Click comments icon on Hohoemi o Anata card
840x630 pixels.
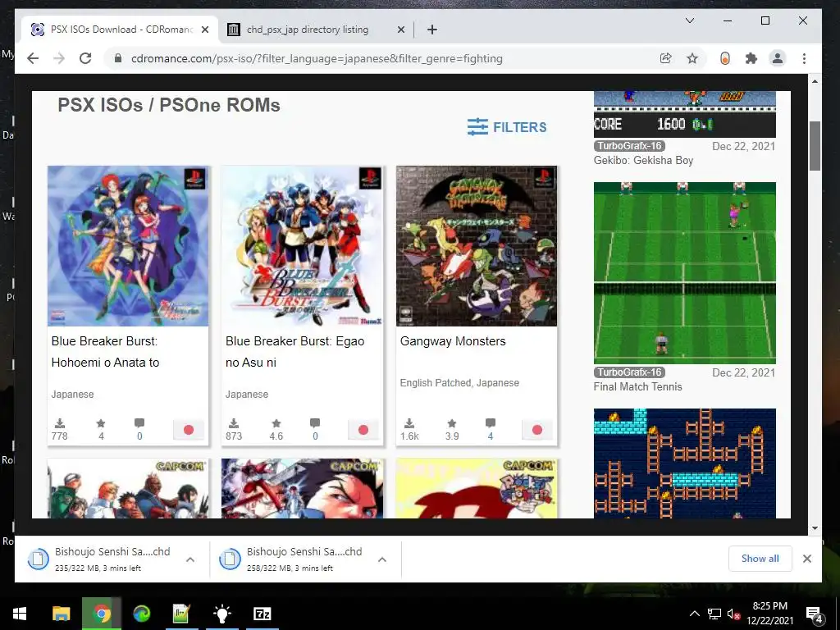coord(139,423)
